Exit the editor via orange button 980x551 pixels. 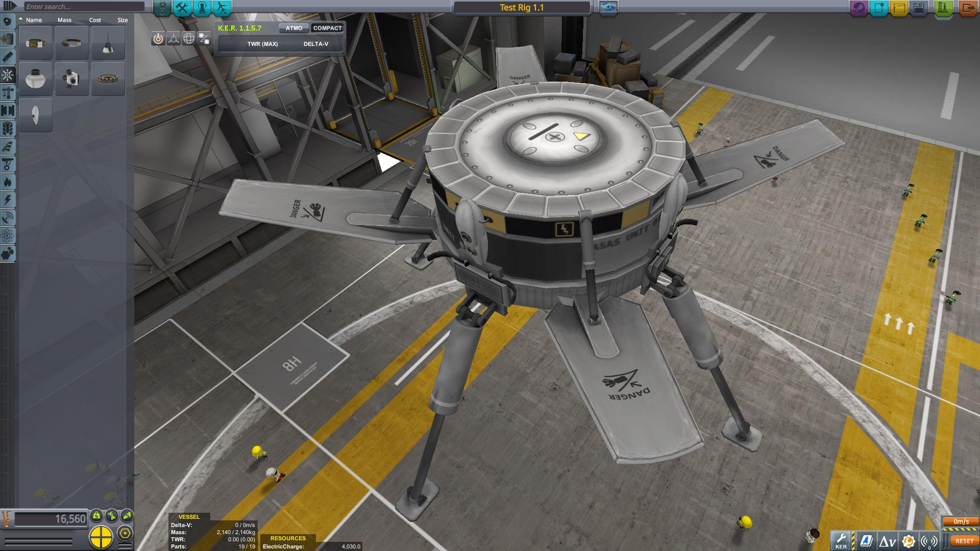(968, 8)
